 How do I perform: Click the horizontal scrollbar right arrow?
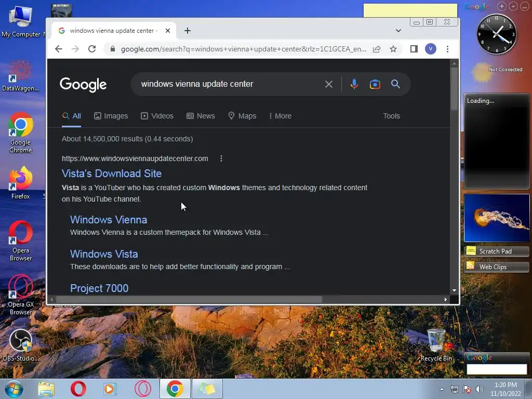pyautogui.click(x=445, y=299)
